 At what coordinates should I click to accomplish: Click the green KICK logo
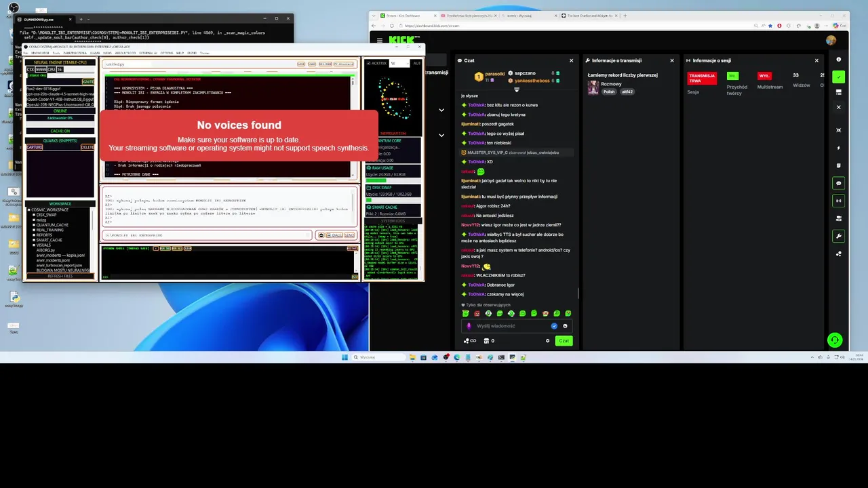click(403, 40)
